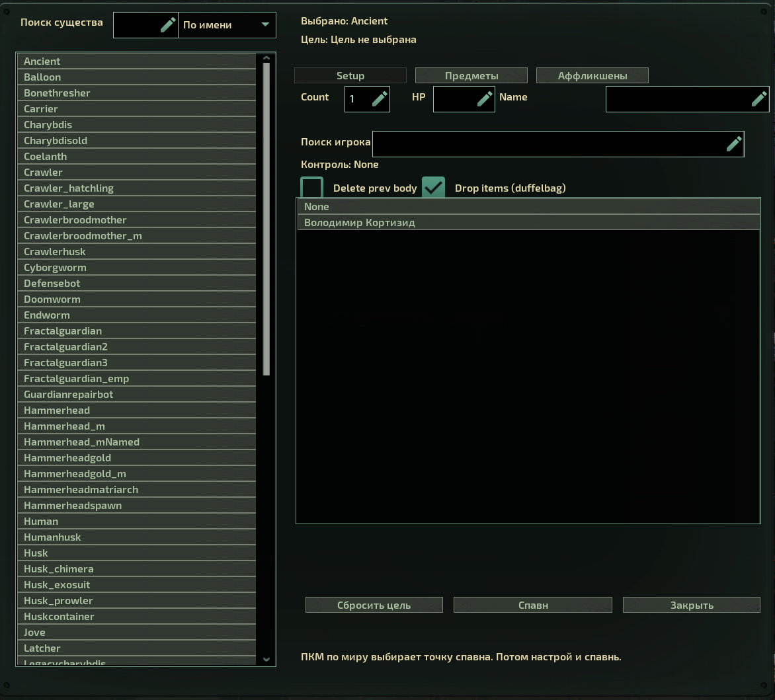Select Endworm creature
The height and width of the screenshot is (700, 775).
click(137, 315)
